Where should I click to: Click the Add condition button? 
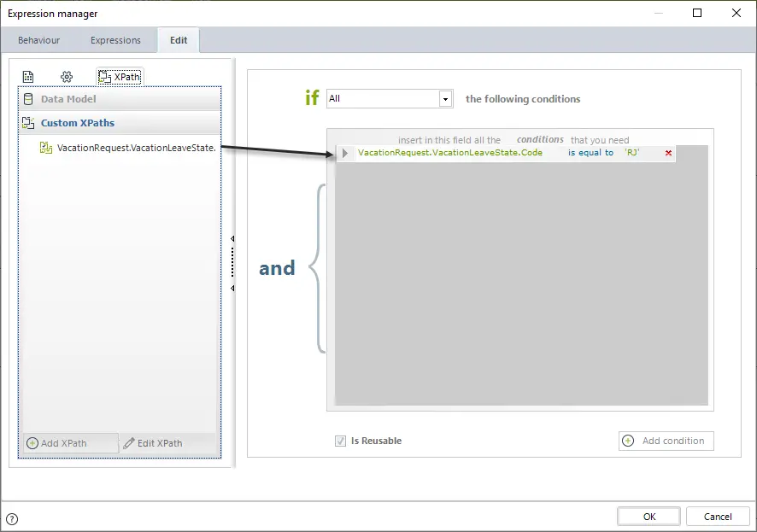coord(666,441)
